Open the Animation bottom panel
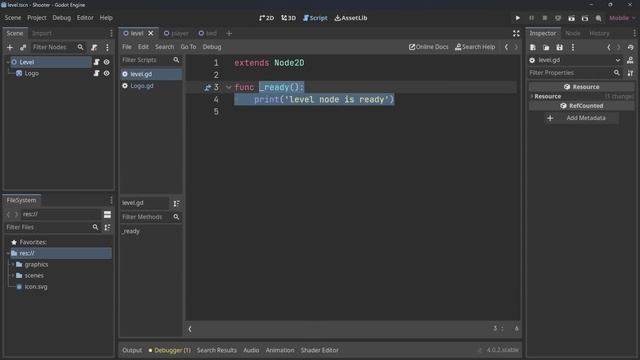Screen dimensions: 640x360 280,350
